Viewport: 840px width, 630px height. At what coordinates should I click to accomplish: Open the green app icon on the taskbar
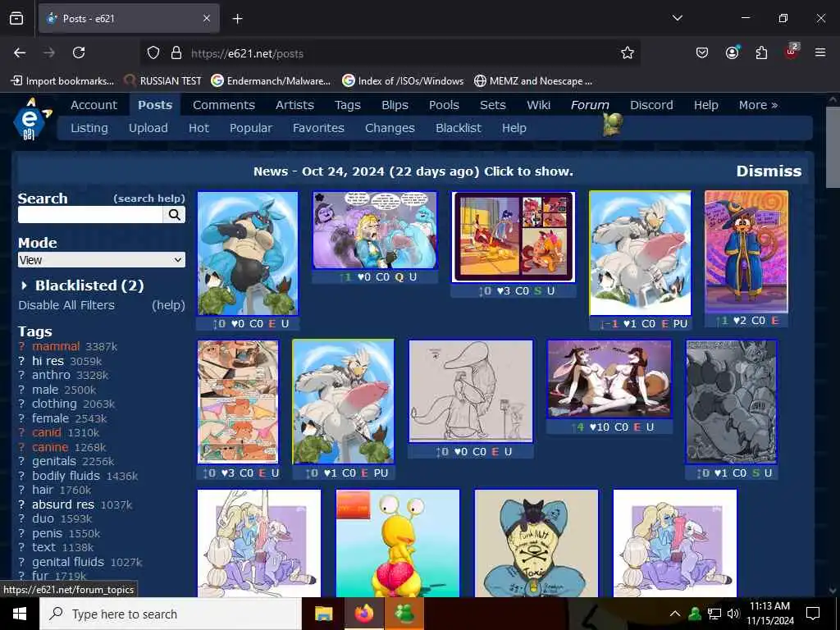(x=404, y=614)
